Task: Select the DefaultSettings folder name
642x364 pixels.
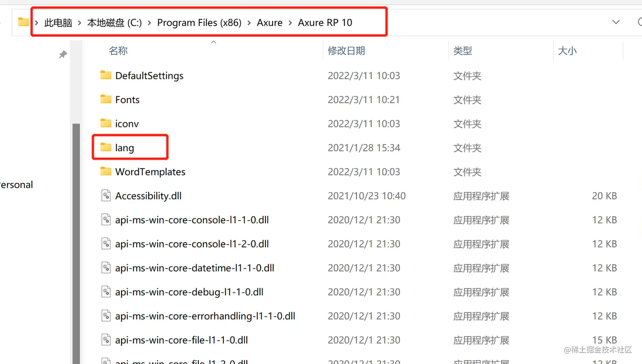Action: pos(149,76)
